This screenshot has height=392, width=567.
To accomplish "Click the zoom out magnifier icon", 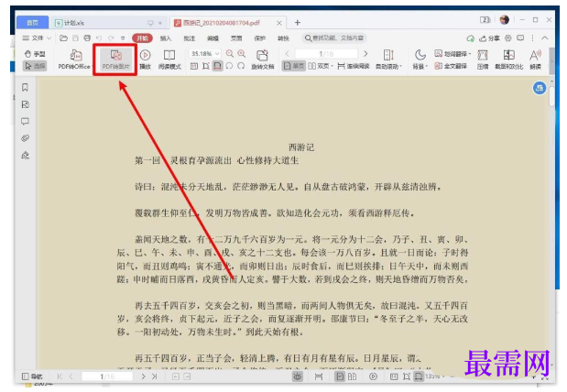I will [x=230, y=53].
